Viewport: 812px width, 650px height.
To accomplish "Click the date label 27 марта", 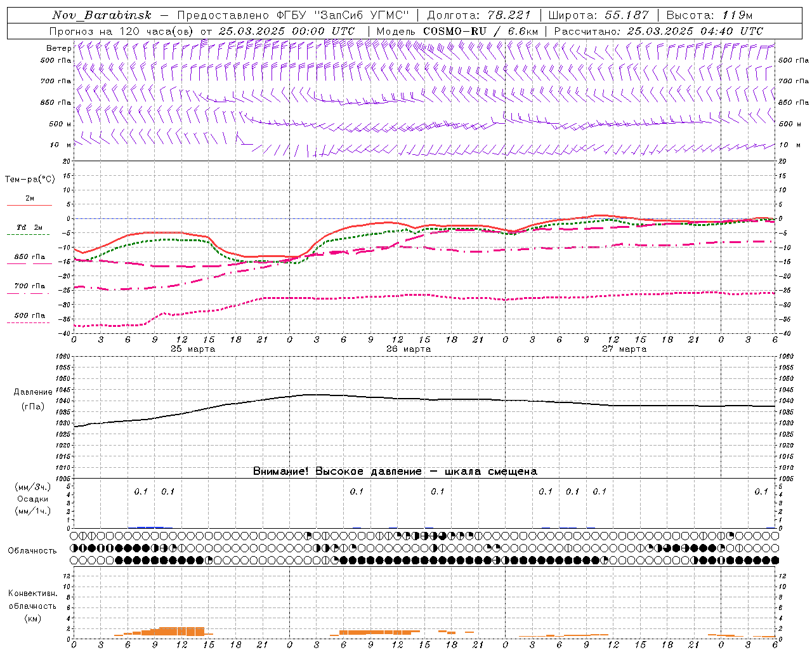I will click(624, 348).
